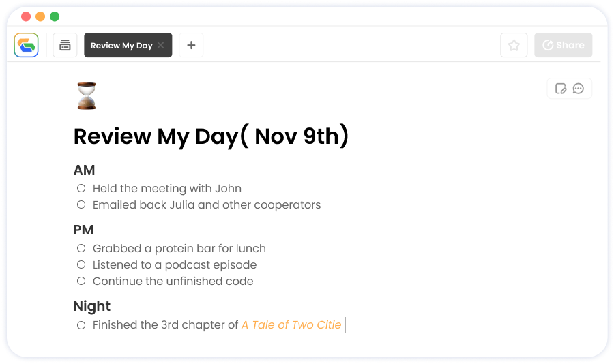Click the page title Review My Day
The image size is (614, 364).
point(211,136)
